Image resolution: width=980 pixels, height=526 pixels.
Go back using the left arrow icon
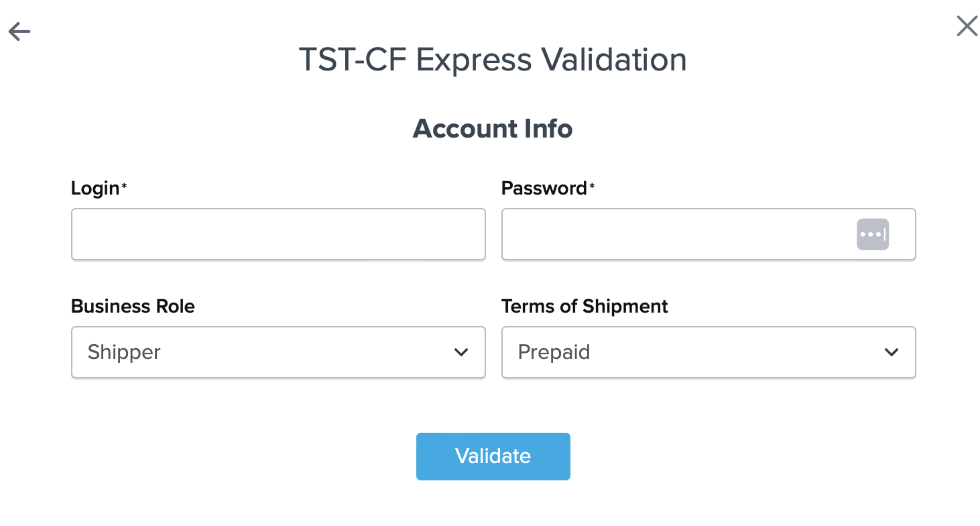pos(19,32)
